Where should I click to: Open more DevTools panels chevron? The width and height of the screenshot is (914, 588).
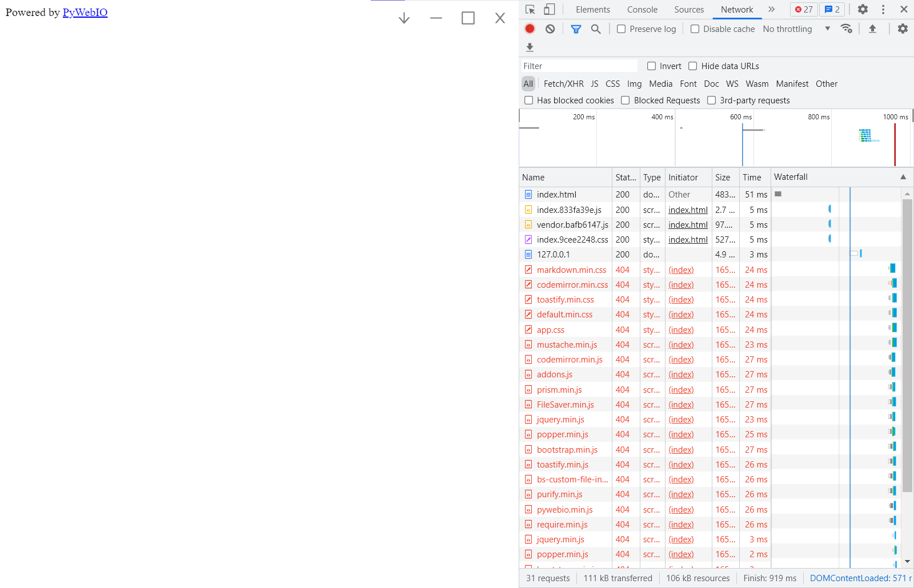[772, 9]
